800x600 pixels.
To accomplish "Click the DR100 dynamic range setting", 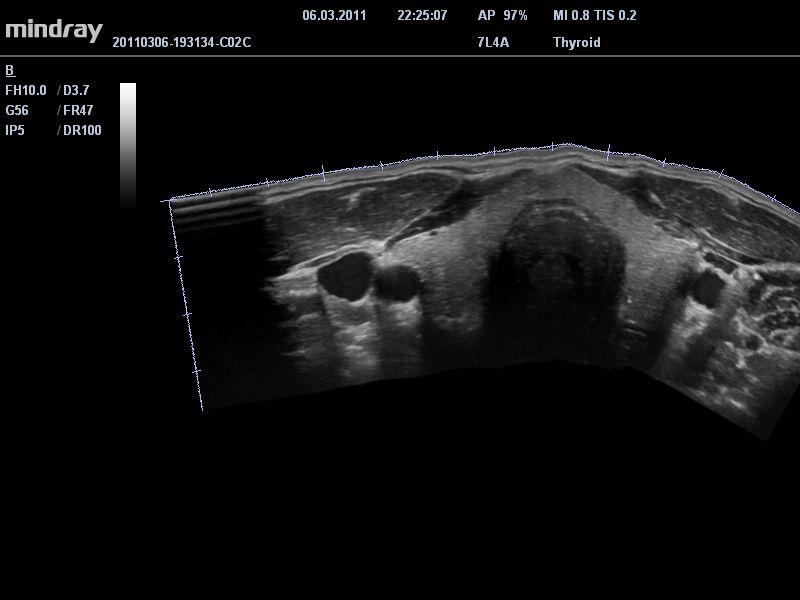I will click(x=82, y=131).
